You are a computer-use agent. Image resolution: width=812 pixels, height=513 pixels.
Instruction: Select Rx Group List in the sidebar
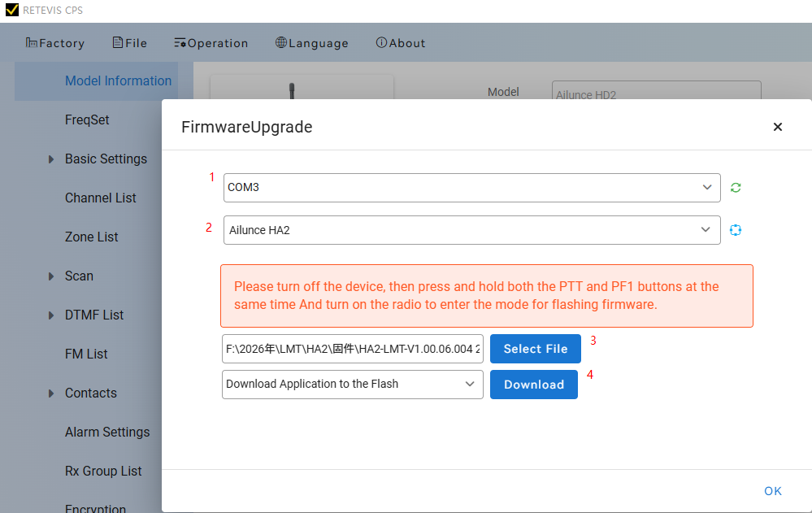(103, 471)
